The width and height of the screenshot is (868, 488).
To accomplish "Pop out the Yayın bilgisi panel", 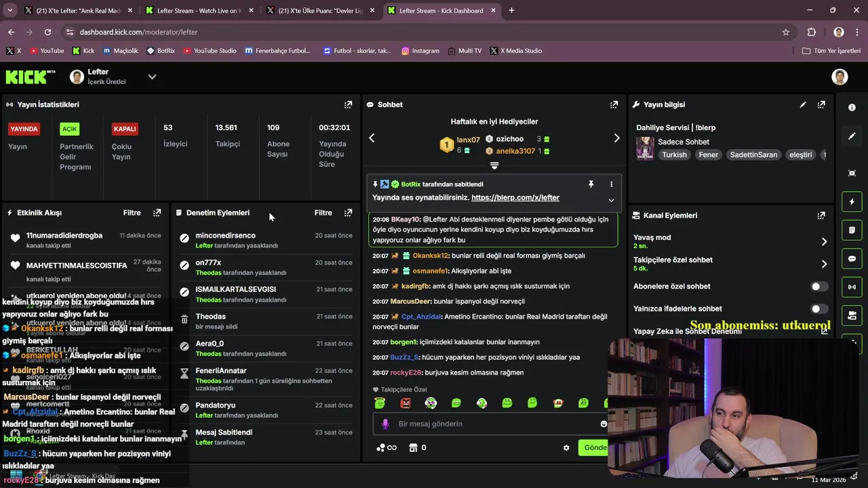I will click(x=821, y=104).
